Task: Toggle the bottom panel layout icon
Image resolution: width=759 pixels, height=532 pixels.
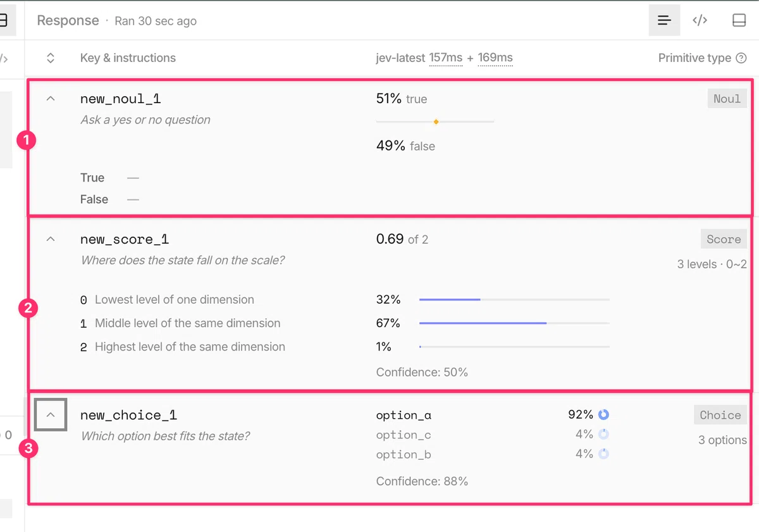Action: point(739,20)
